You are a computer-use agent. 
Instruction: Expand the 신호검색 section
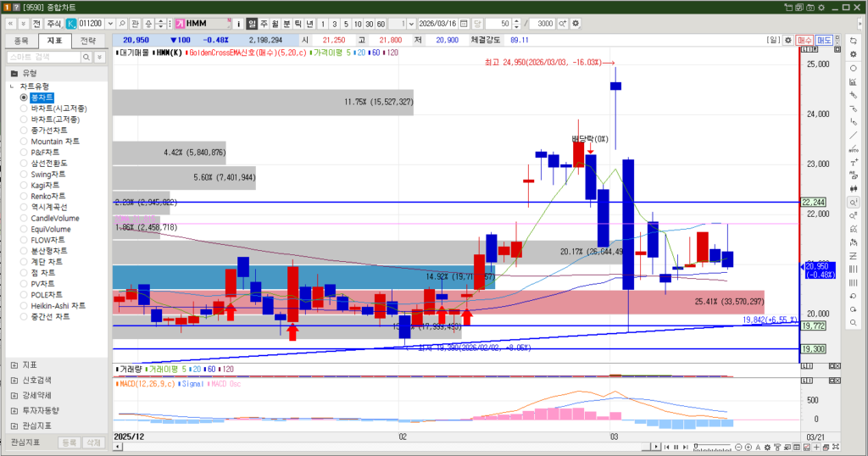pyautogui.click(x=36, y=380)
